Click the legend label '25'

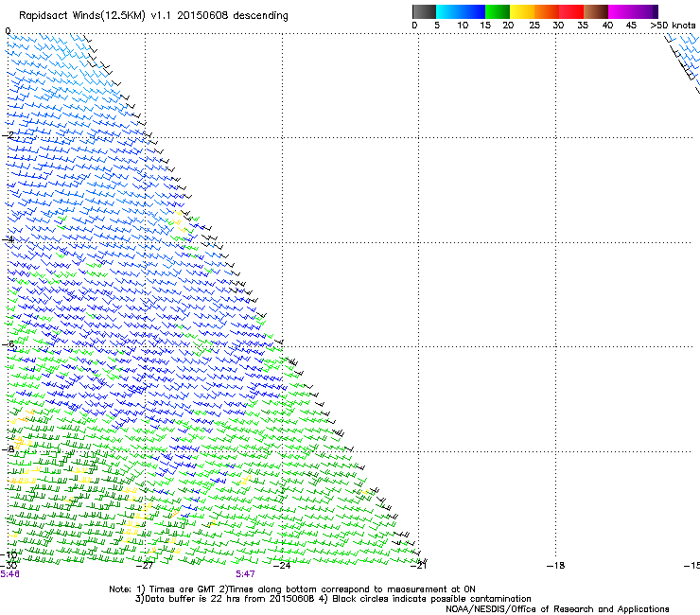coord(534,26)
